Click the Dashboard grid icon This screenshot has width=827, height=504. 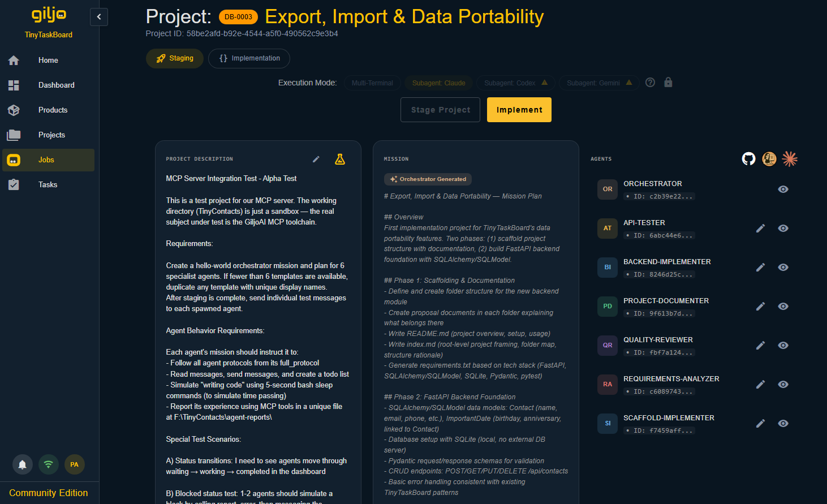tap(14, 85)
